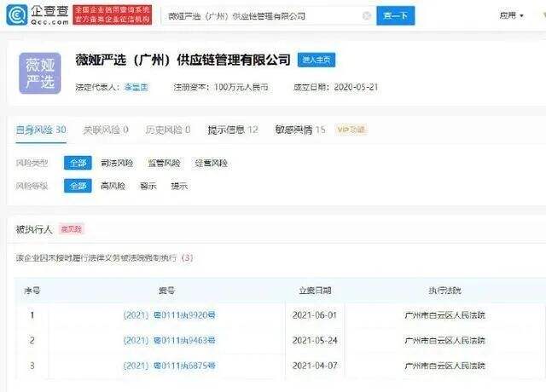
Task: Switch to the 自身风险 30 tab
Action: [41, 130]
